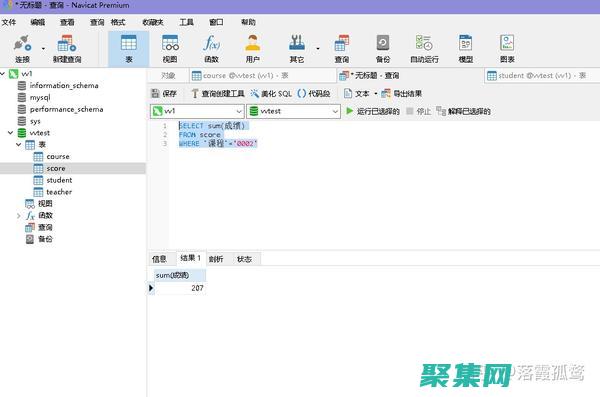Open the 编辑 (Edit) menu
600x397 pixels.
click(x=38, y=22)
